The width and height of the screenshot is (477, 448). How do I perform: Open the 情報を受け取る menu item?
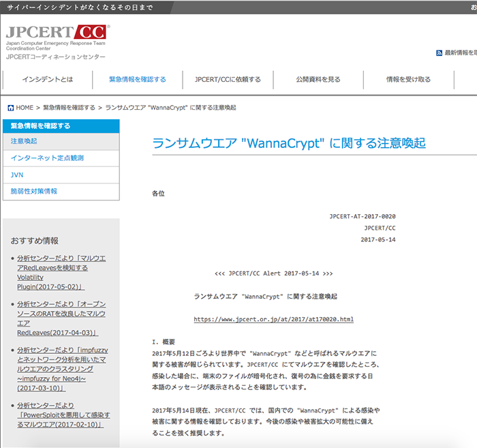(x=409, y=79)
